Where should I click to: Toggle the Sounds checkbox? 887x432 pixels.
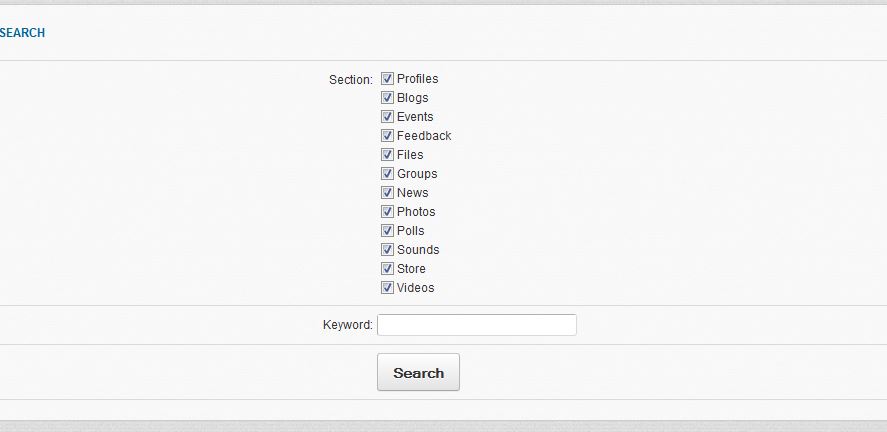[x=387, y=250]
